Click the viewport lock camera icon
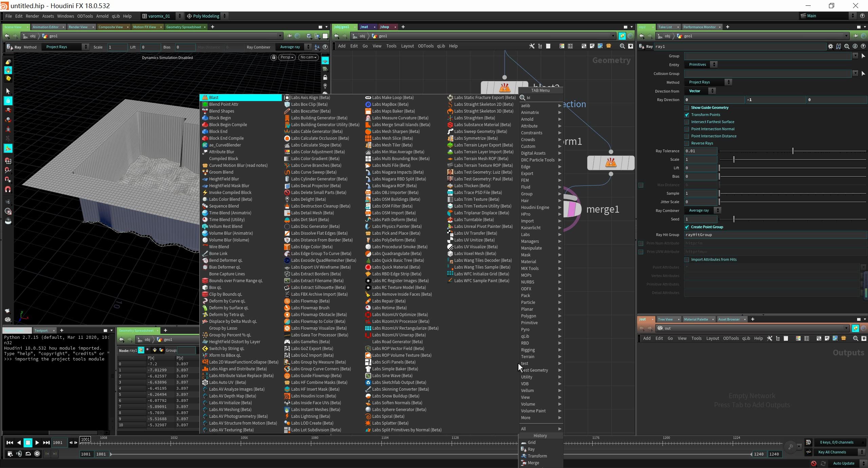Viewport: 868px width, 468px height. 273,57
